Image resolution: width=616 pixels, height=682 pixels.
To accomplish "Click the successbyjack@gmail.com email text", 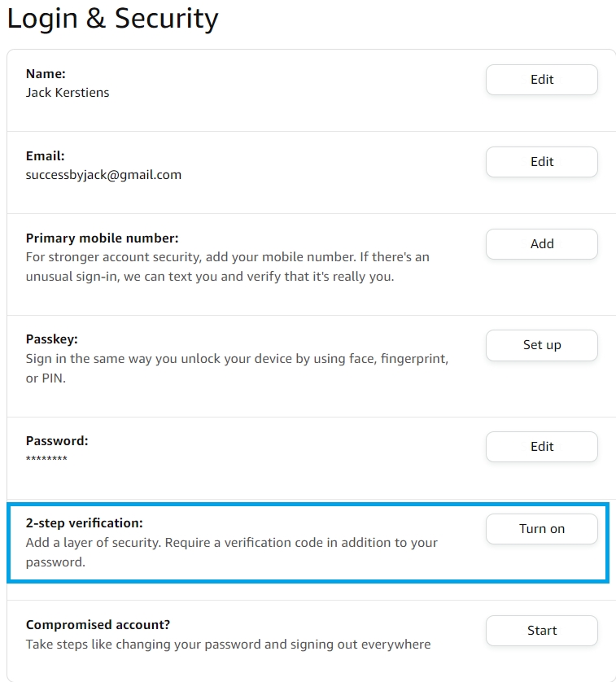I will tap(103, 175).
